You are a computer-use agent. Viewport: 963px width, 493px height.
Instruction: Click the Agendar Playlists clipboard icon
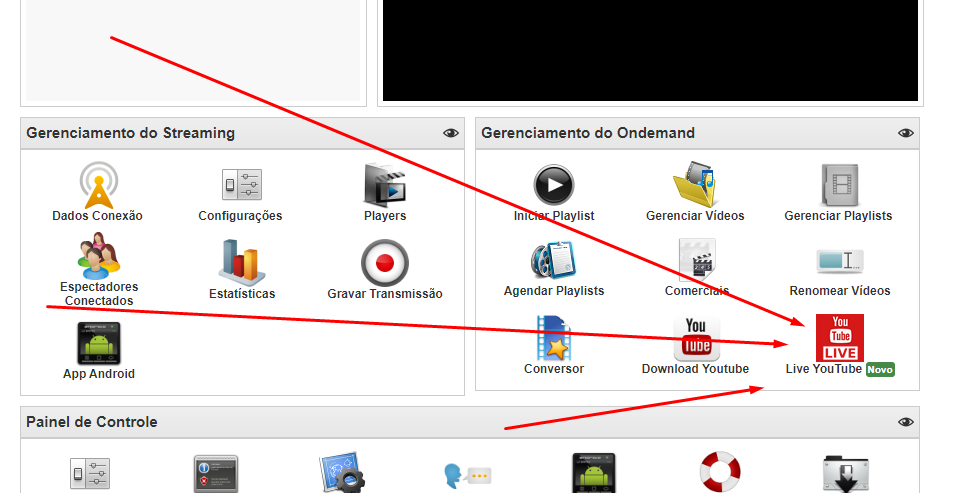[554, 260]
